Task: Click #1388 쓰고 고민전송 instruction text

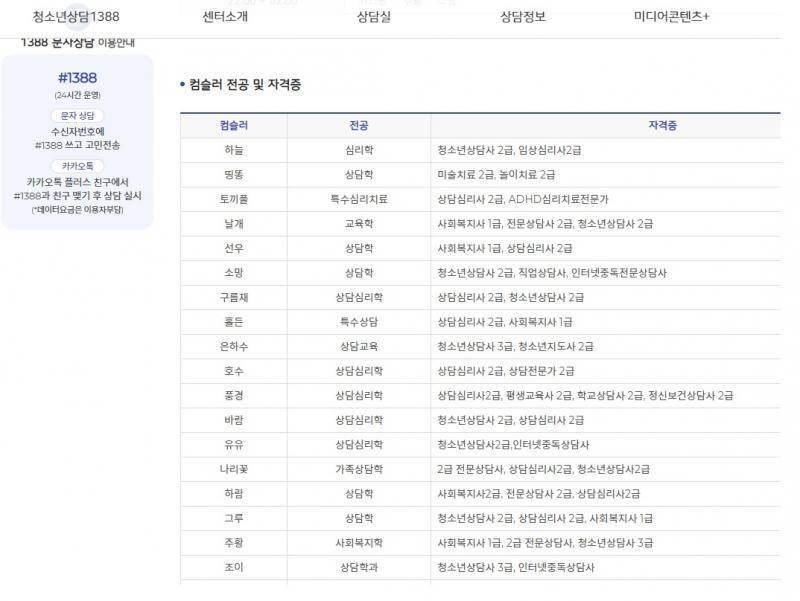Action: 78,145
